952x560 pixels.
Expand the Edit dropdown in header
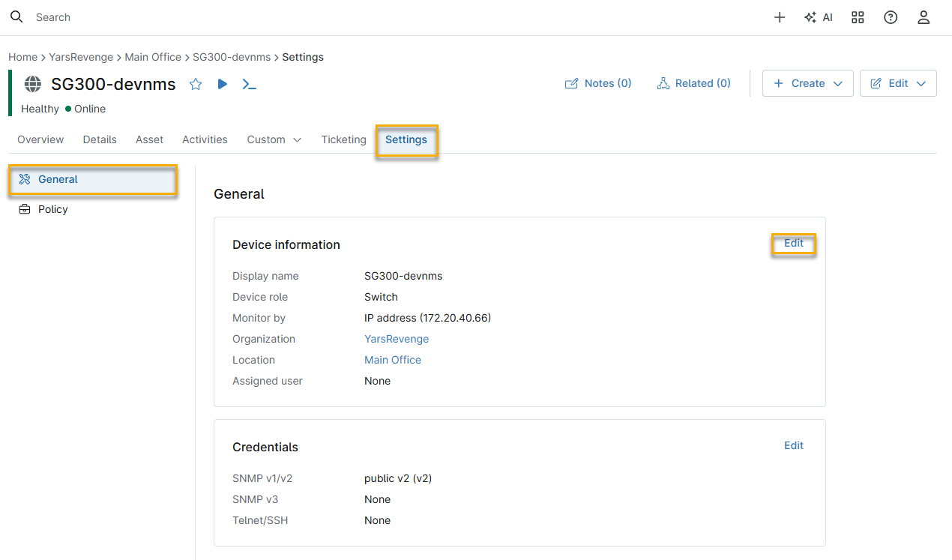coord(898,83)
